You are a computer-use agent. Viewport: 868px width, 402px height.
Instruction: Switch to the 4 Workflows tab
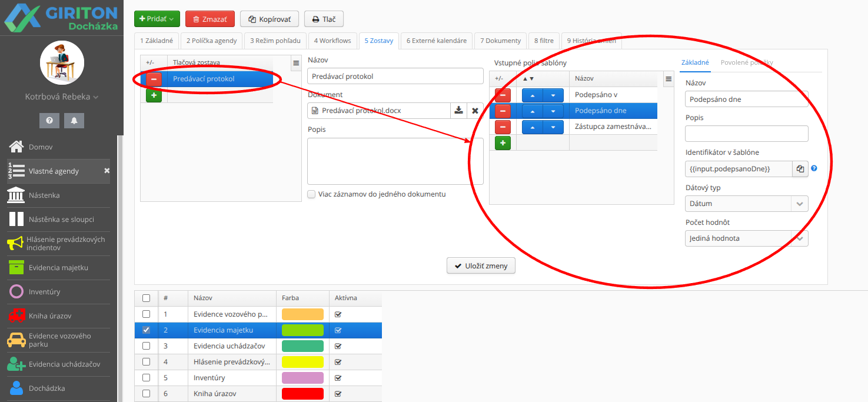pyautogui.click(x=332, y=41)
